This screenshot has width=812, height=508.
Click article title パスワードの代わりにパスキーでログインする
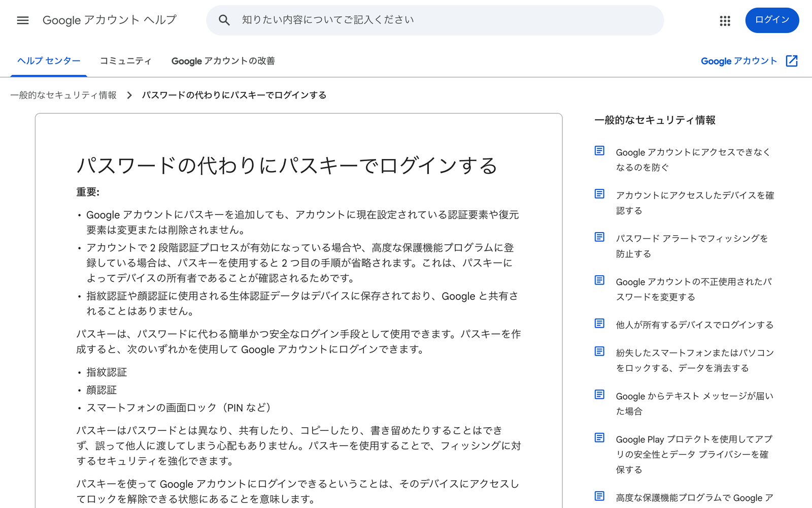click(287, 166)
